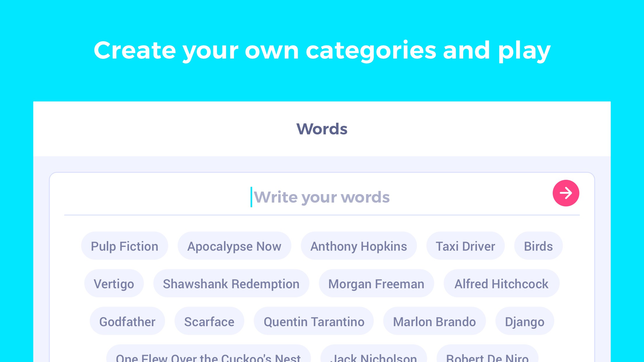Choose One Flew Over the Cuckoo's Nest chip
This screenshot has height=362, width=644.
click(208, 356)
